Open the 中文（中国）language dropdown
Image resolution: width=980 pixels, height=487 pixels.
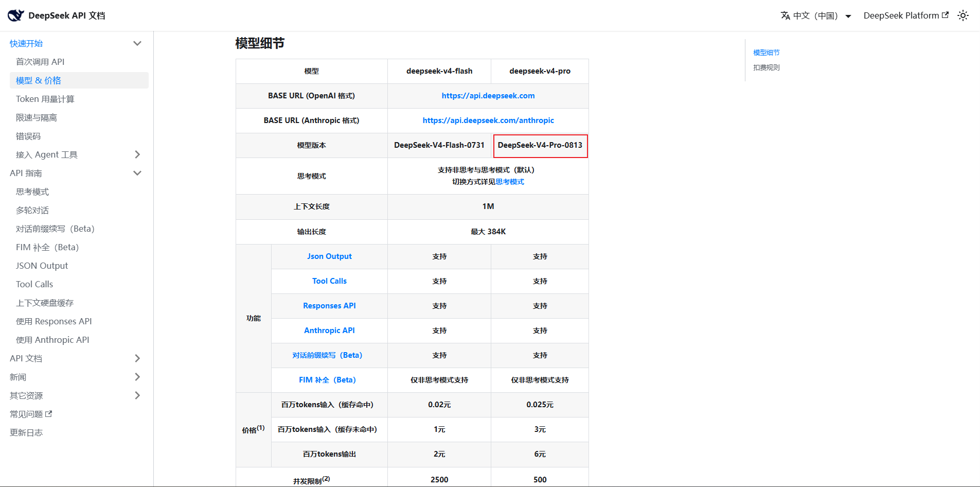[816, 15]
